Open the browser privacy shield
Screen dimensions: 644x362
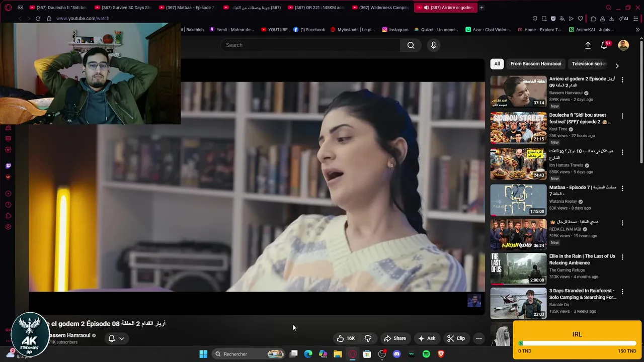(x=553, y=19)
